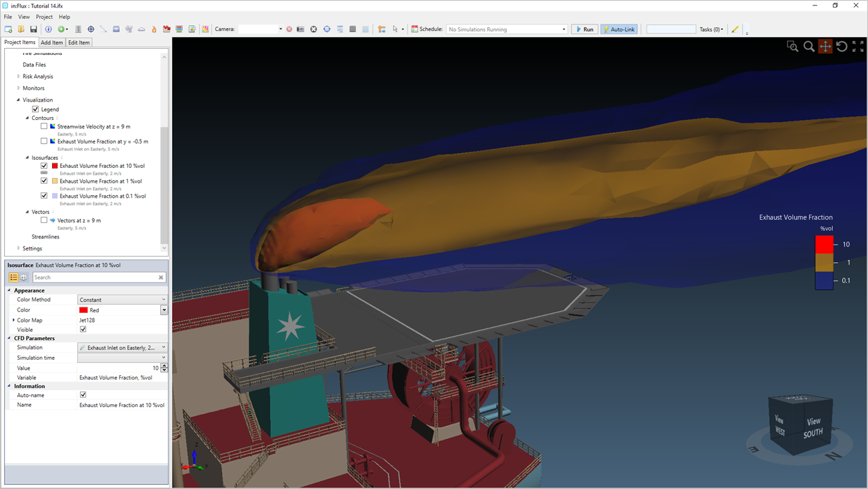Click the camera snapshot icon beside Camera box
Screen dimensions: 868x489
tap(301, 29)
